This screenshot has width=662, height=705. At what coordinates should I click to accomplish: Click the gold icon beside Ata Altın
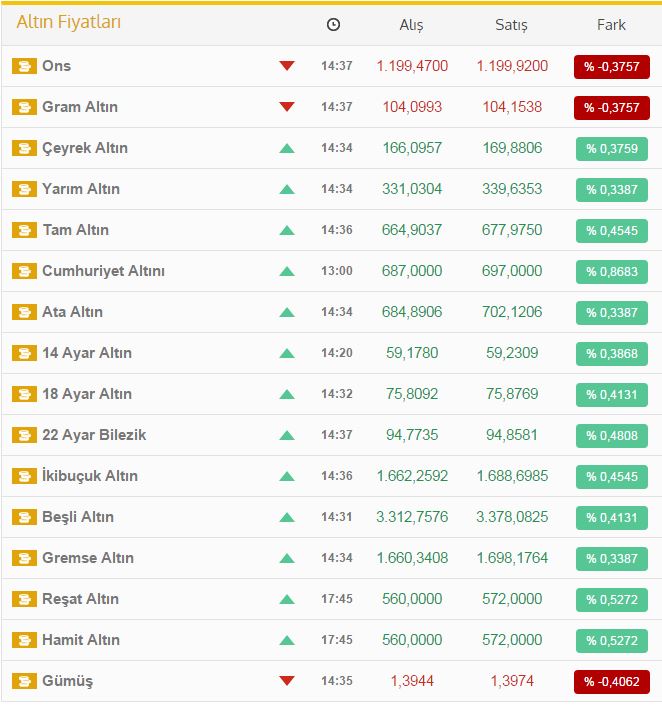coord(24,312)
